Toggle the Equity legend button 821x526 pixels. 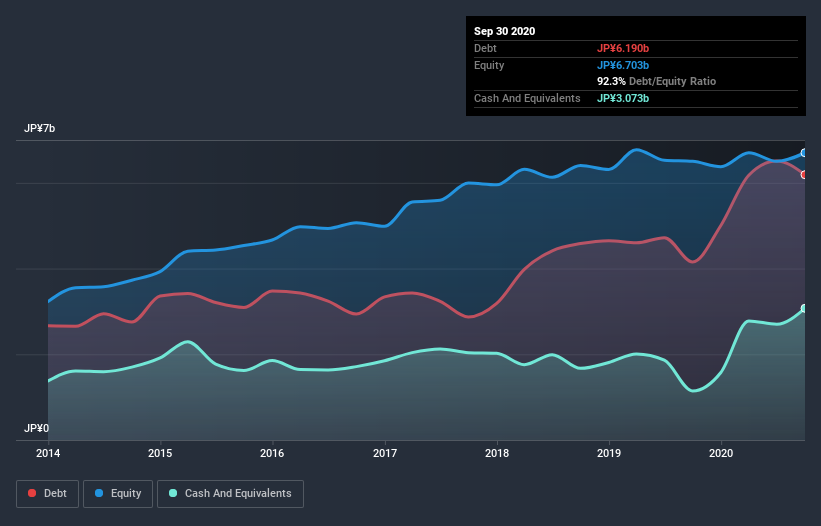(118, 494)
